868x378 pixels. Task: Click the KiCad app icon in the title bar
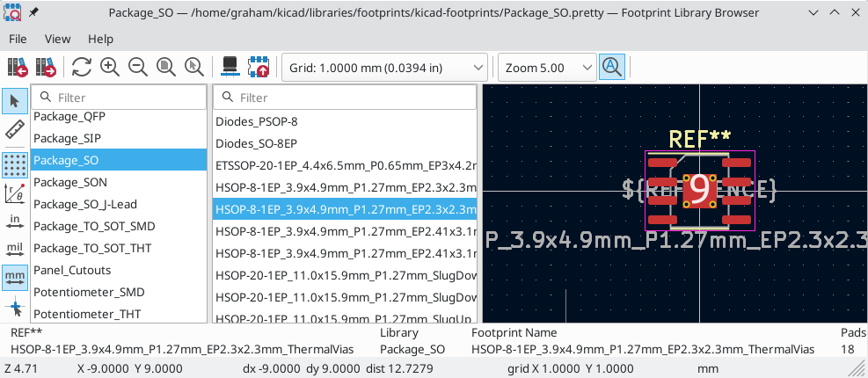coord(11,12)
